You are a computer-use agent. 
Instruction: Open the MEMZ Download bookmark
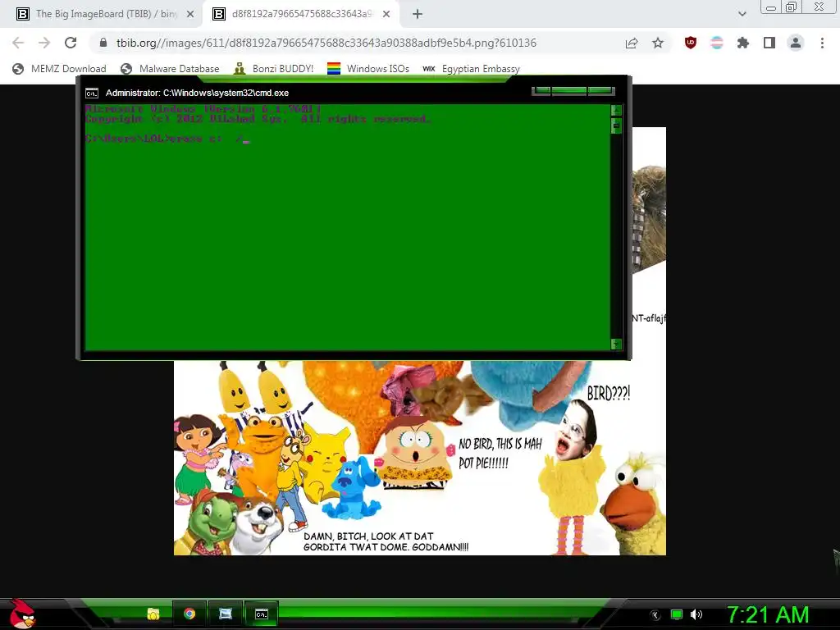click(59, 69)
